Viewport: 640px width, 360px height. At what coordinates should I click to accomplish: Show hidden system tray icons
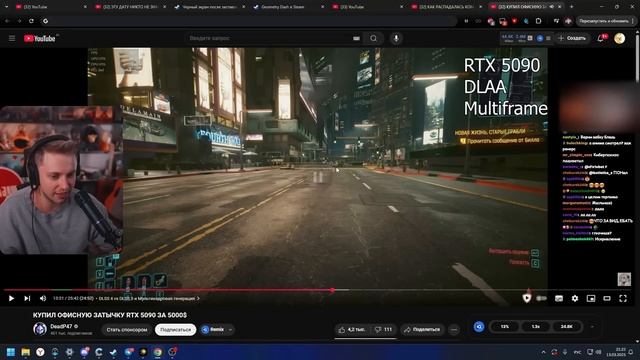point(543,352)
